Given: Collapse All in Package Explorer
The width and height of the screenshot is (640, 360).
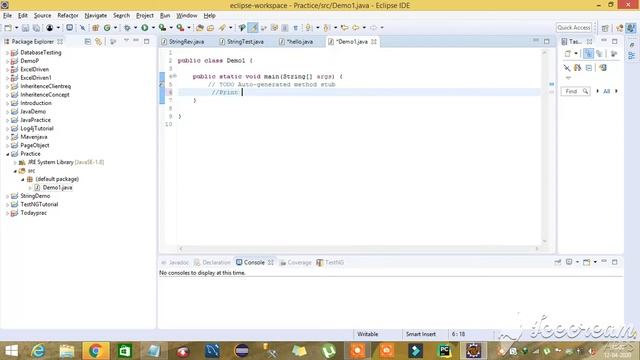Looking at the screenshot, I should coord(87,42).
